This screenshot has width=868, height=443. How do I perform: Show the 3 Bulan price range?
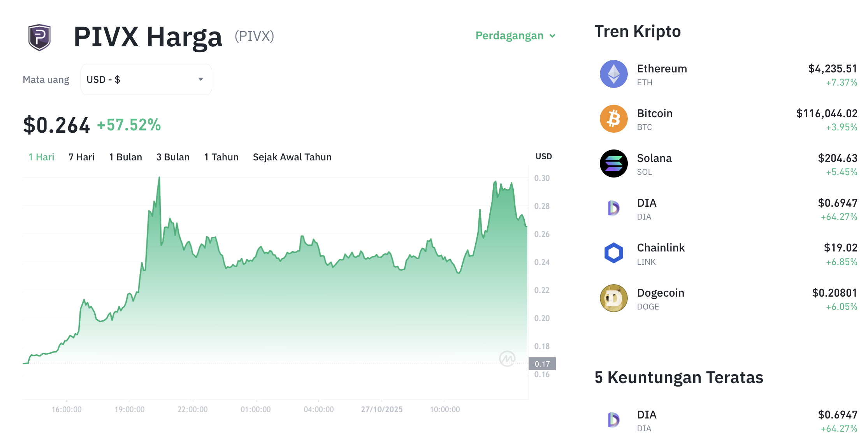tap(173, 157)
